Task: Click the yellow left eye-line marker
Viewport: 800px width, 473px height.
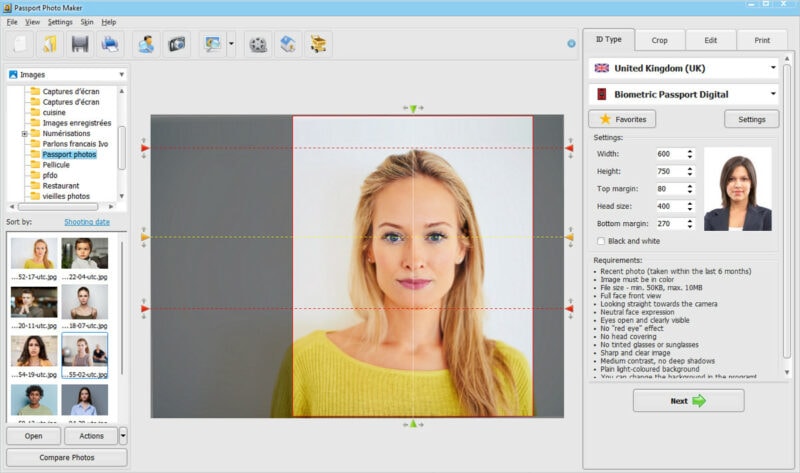Action: tap(145, 237)
